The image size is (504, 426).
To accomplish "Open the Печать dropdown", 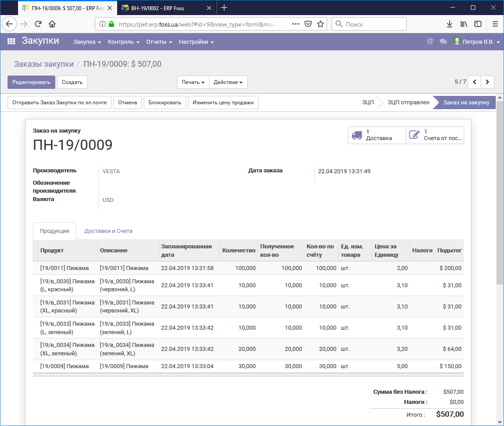I will tap(193, 82).
